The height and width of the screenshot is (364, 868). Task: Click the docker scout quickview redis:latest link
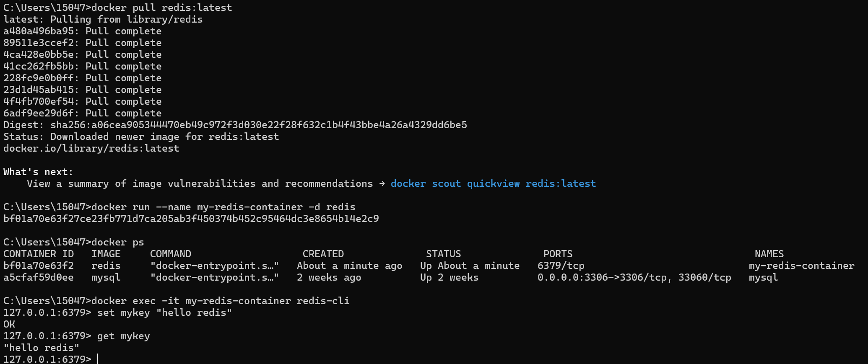493,184
